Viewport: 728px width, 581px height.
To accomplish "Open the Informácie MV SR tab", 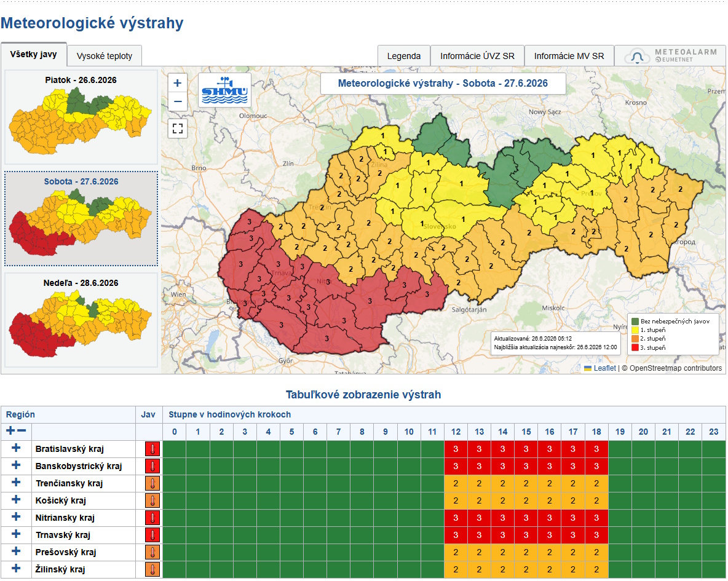I will pyautogui.click(x=569, y=56).
